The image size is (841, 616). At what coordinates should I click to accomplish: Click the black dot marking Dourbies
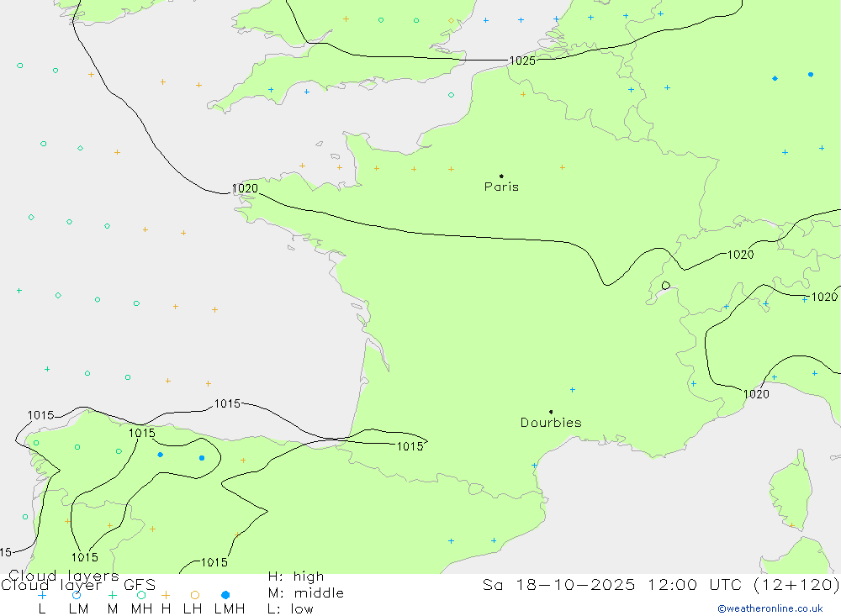coord(551,412)
